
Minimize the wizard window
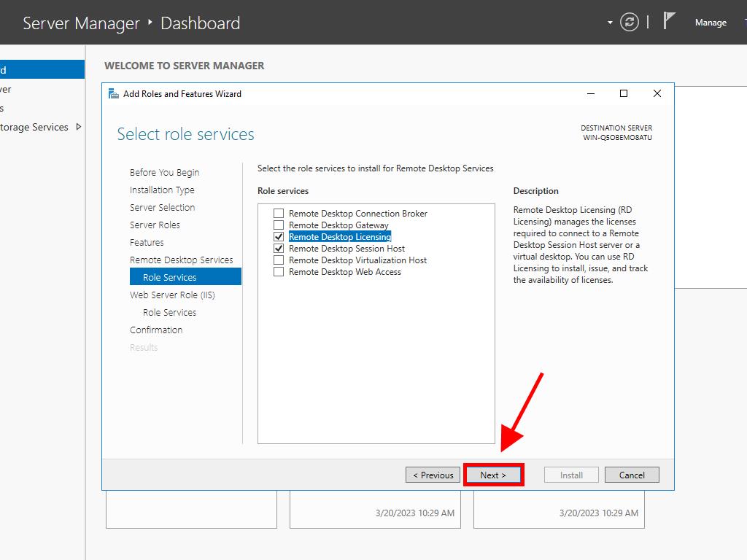point(589,93)
